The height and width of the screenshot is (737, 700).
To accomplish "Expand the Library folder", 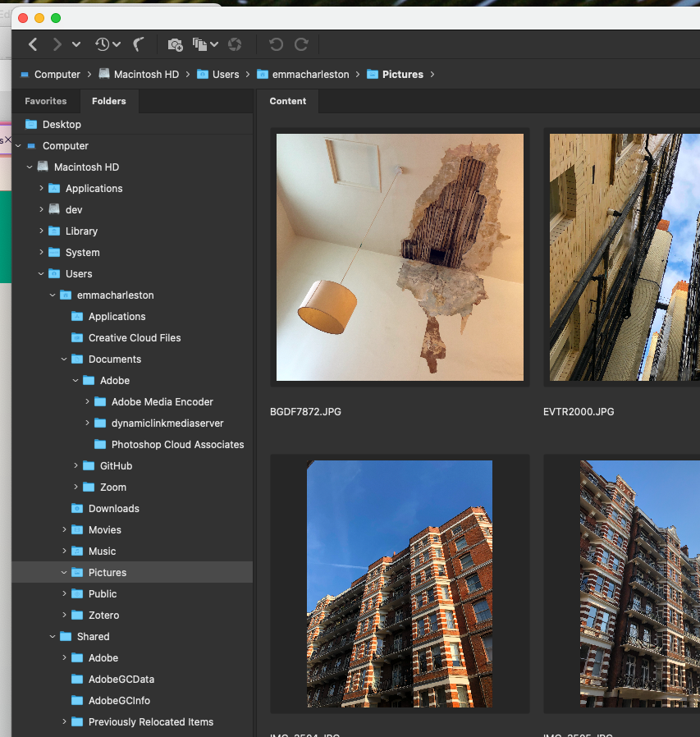I will [x=41, y=231].
